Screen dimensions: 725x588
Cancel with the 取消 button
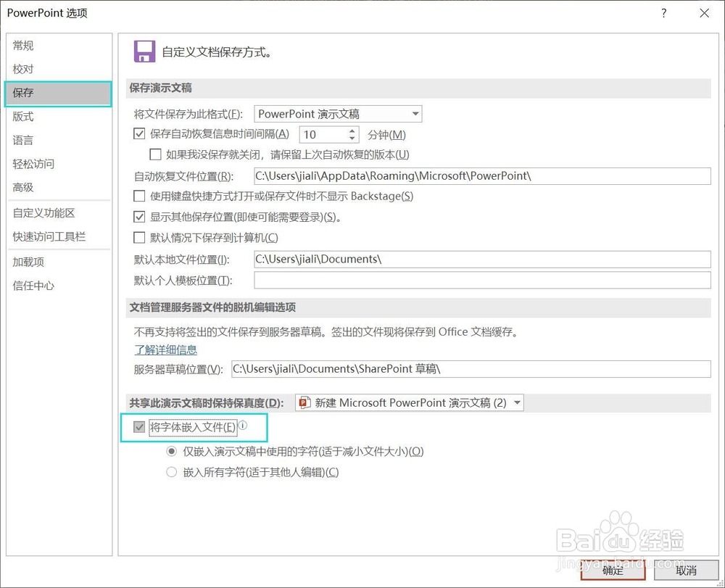coord(686,571)
